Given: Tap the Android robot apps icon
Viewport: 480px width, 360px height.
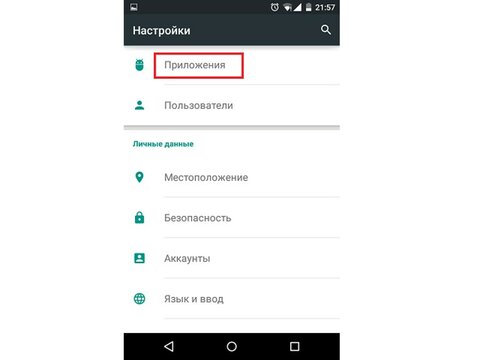Looking at the screenshot, I should click(x=139, y=65).
